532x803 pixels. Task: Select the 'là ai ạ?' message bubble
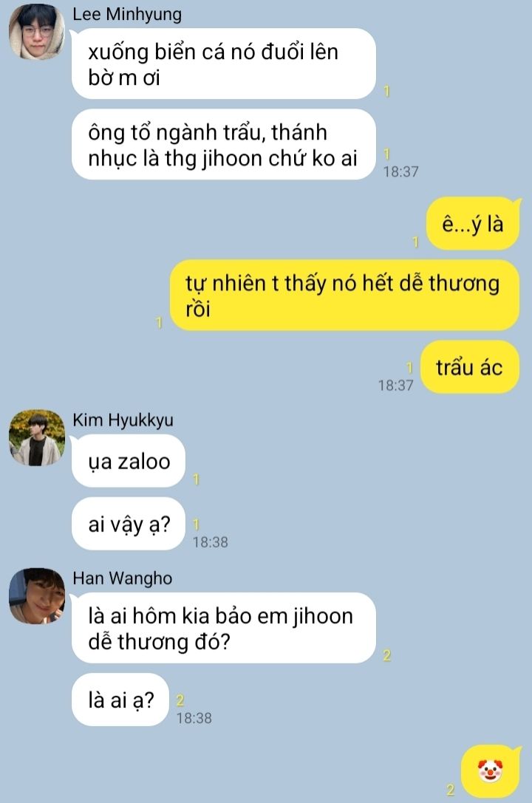coord(120,700)
